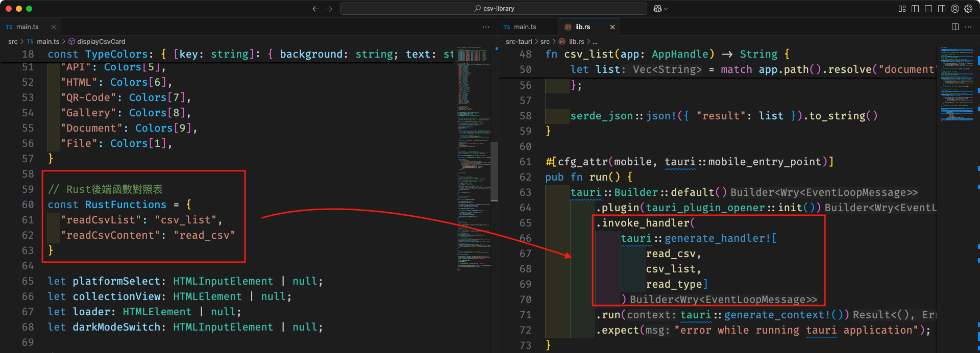Open the csv-library command center search box
The image size is (980, 353).
(x=494, y=9)
